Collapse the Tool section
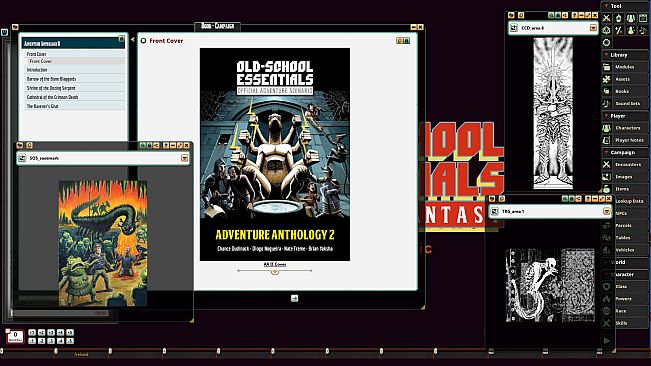Image resolution: width=651 pixels, height=366 pixels. click(607, 6)
